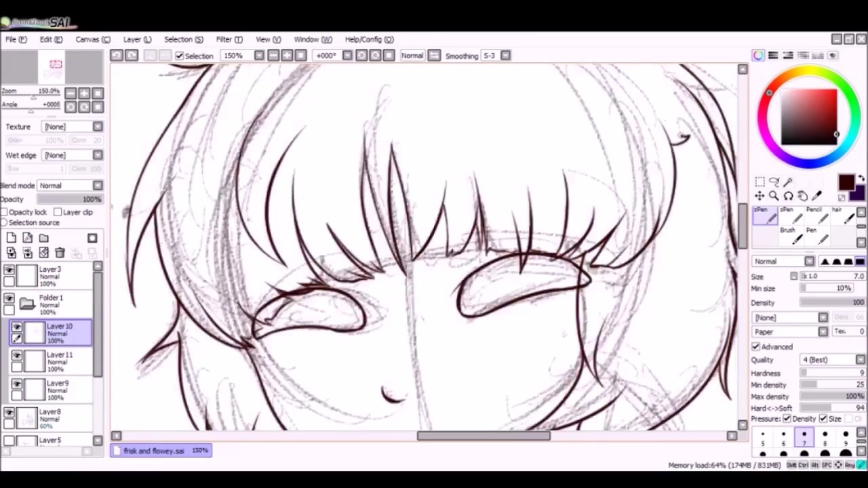
Task: Open the brush shape [None] dropdown
Action: [823, 318]
